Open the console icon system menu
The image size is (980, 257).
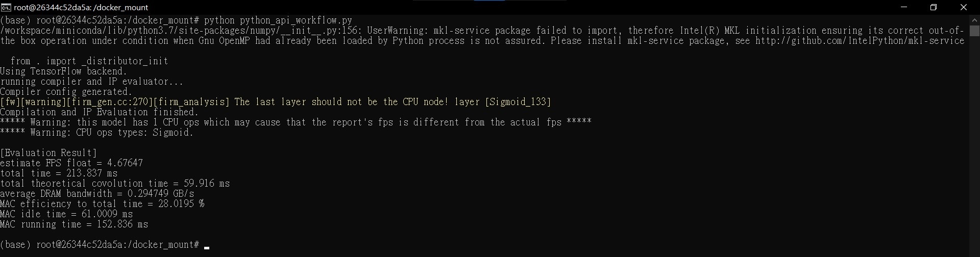[6, 7]
